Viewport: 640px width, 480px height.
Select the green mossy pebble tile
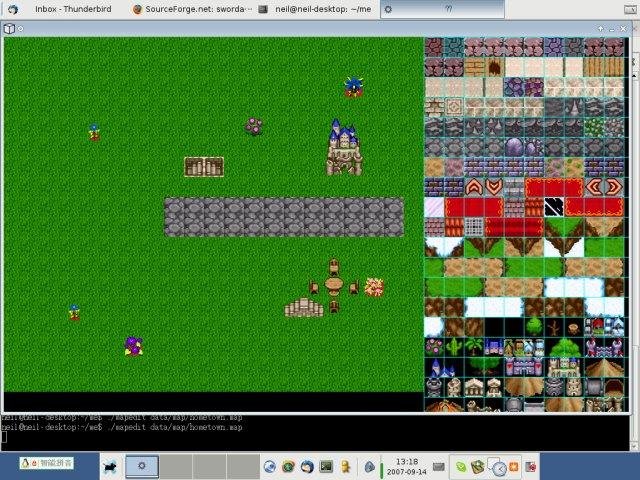tap(594, 127)
